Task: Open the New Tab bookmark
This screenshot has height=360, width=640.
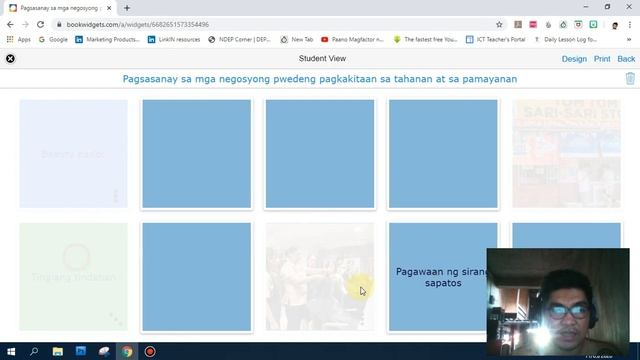Action: [x=297, y=40]
